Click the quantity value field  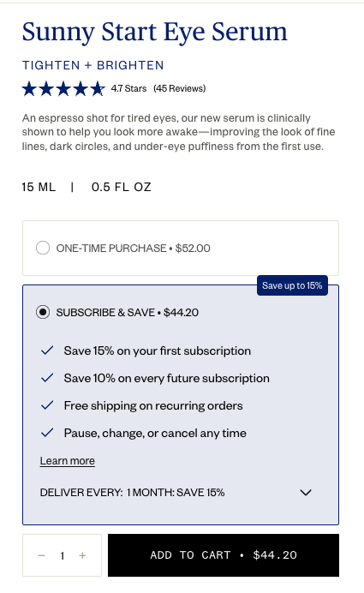pyautogui.click(x=62, y=555)
